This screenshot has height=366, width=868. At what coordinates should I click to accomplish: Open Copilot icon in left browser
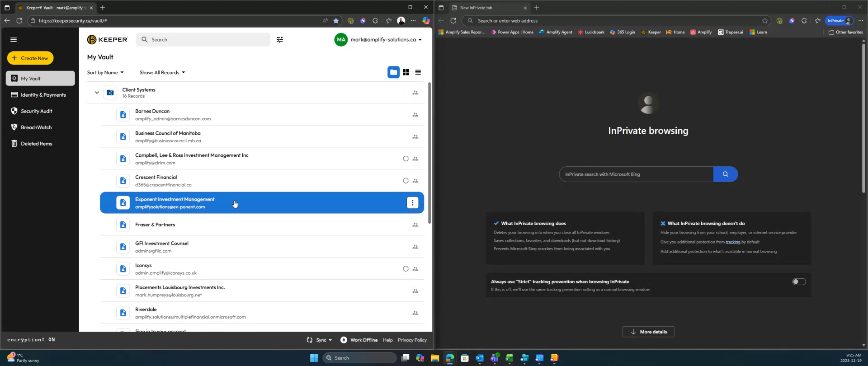pos(426,21)
